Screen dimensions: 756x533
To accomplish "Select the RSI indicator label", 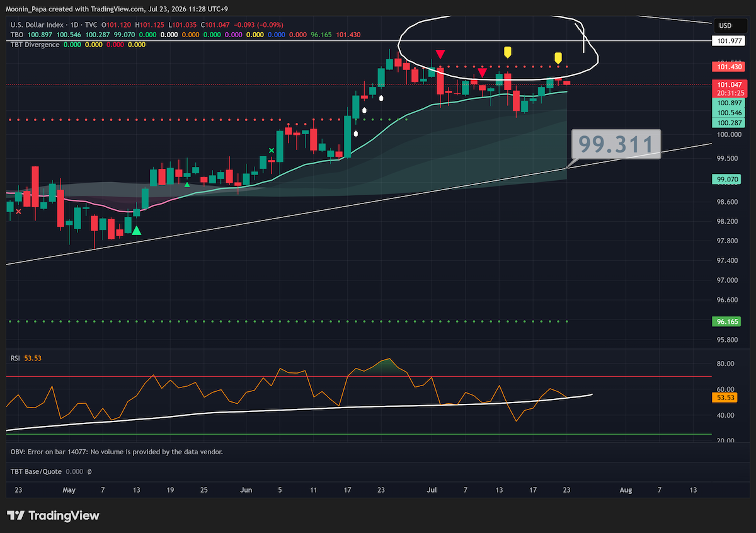I will pyautogui.click(x=15, y=358).
